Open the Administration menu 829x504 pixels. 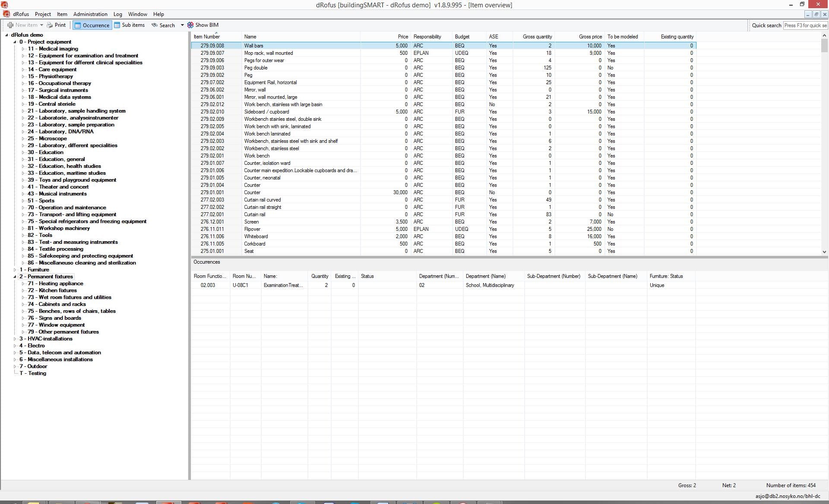click(90, 14)
